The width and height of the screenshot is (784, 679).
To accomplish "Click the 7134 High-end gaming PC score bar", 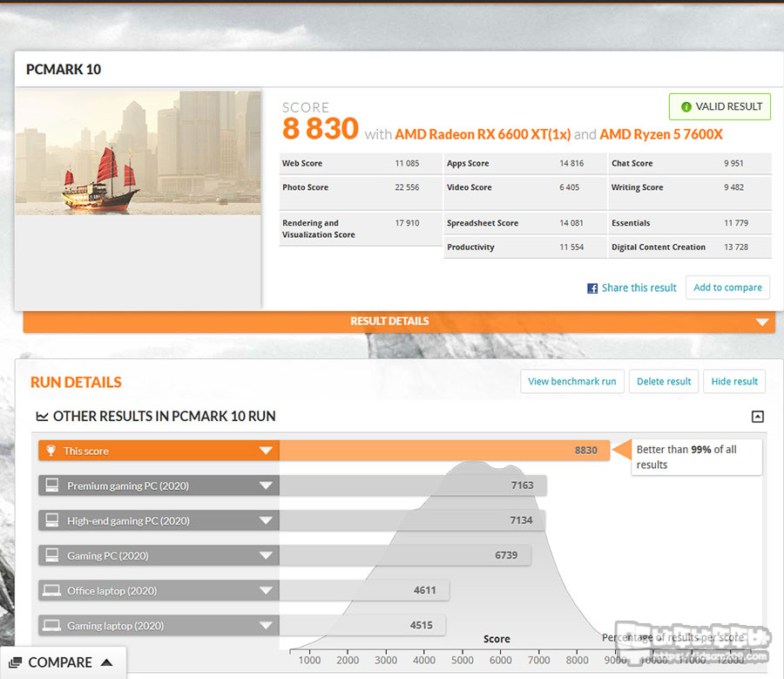I will tap(412, 520).
